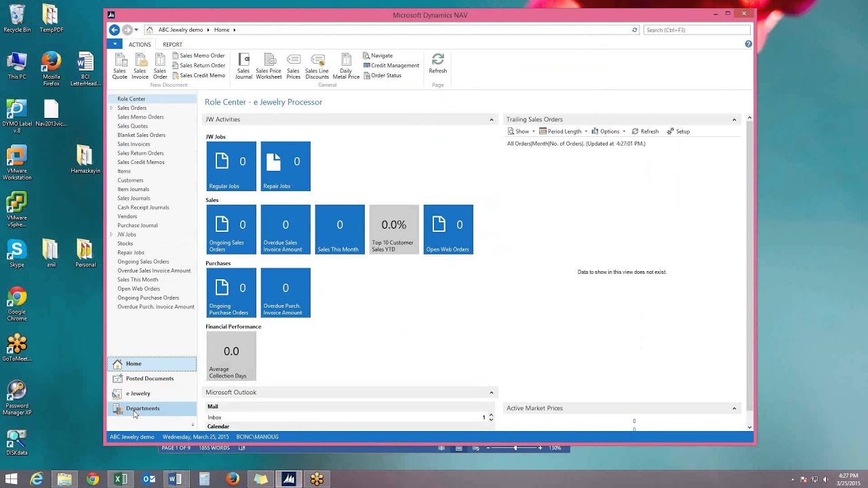Open Sales Prices ribbon icon
The width and height of the screenshot is (868, 488).
point(293,66)
